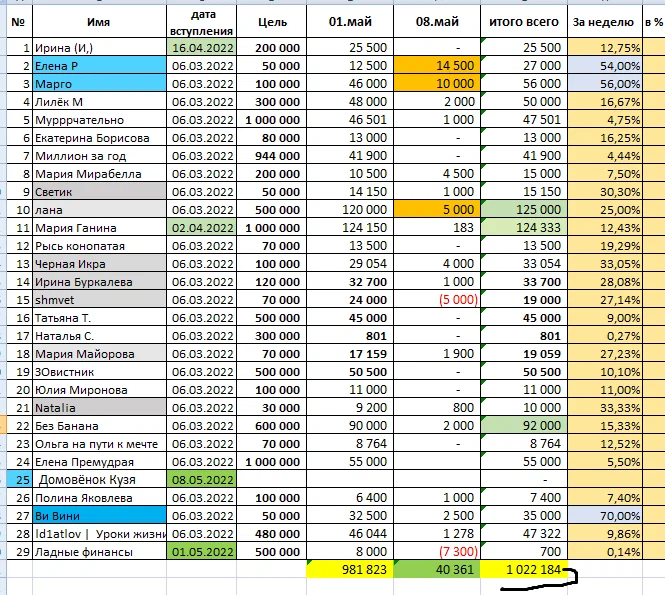Select the name 'Юлия Миронова'

(x=99, y=390)
